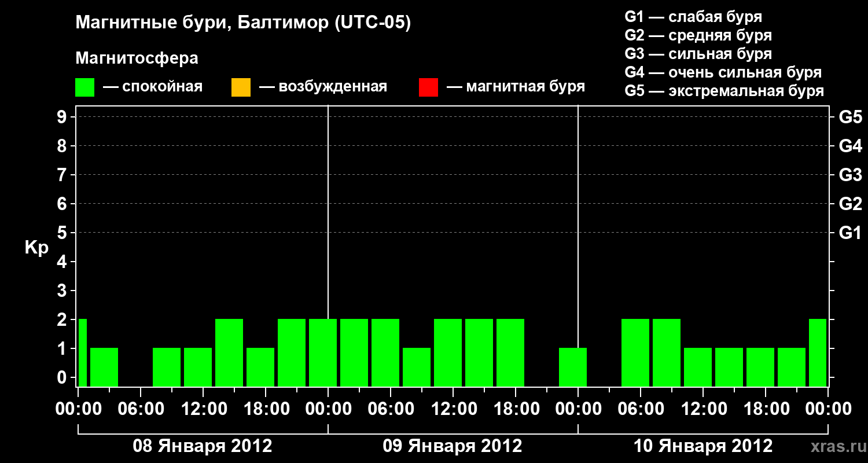Click the red магнитная буря legend swatch
This screenshot has height=463, width=868.
(x=428, y=87)
